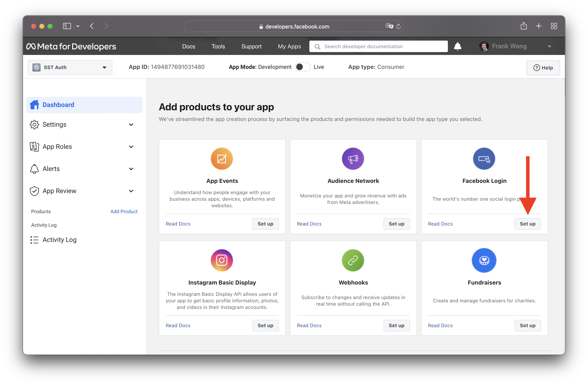Click the App type: Consumer text
Screen dimensions: 588x385
(376, 67)
